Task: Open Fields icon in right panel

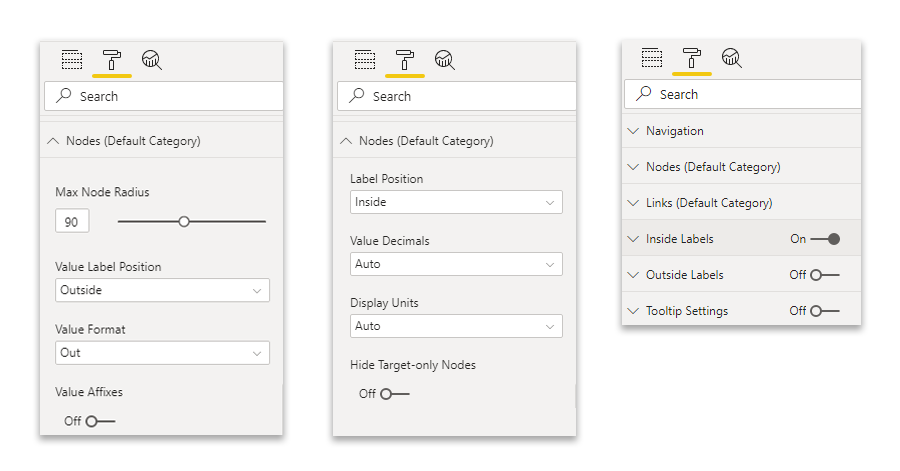Action: pyautogui.click(x=651, y=58)
